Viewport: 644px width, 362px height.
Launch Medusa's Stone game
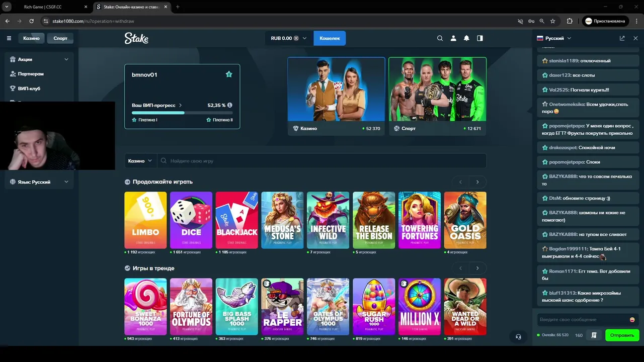tap(282, 220)
